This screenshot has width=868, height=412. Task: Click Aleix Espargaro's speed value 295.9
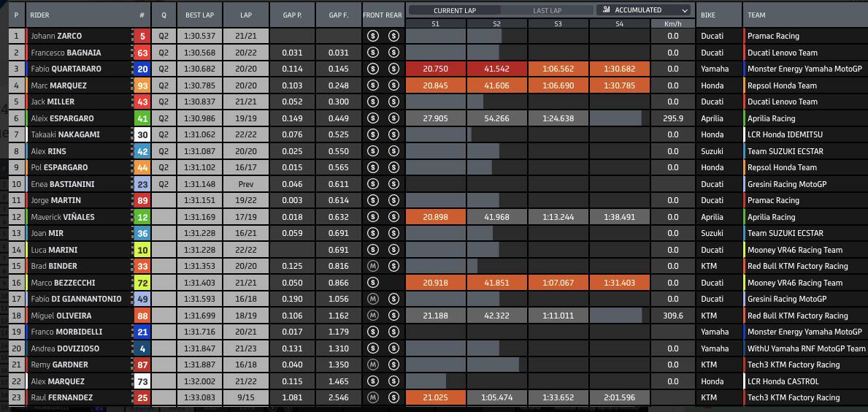[672, 118]
